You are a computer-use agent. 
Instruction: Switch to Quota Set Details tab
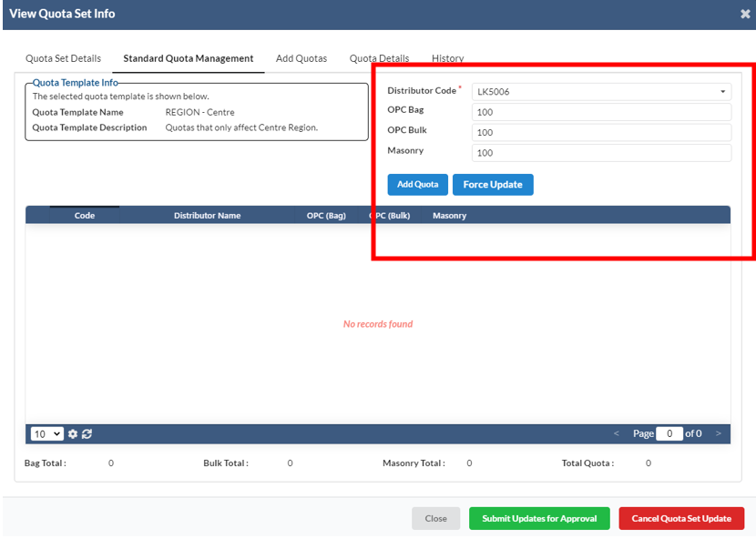coord(63,58)
